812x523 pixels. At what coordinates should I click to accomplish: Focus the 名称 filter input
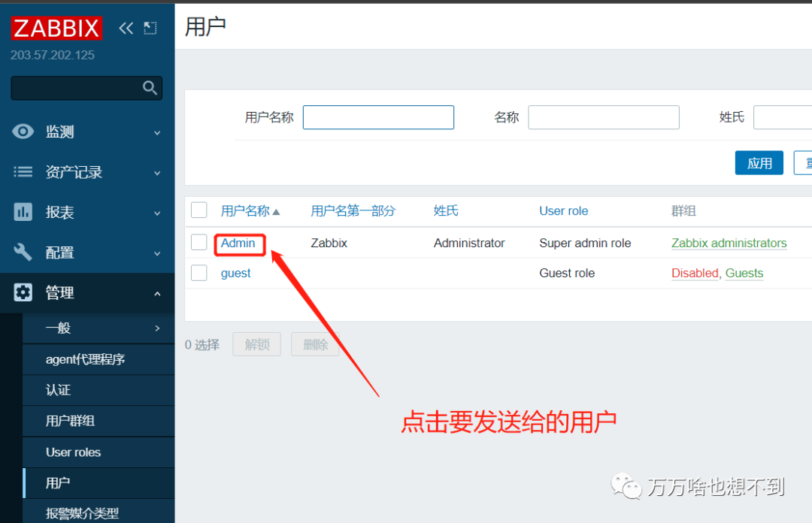tap(604, 117)
